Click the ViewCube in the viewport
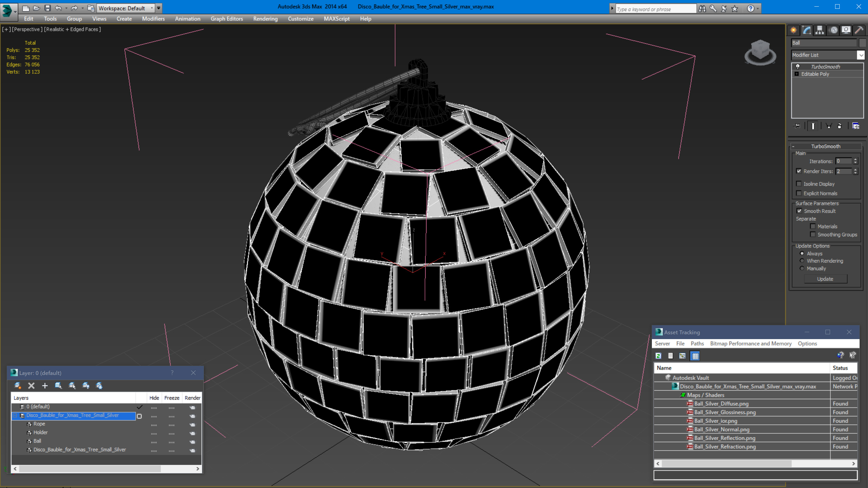The image size is (868, 488). tap(760, 52)
